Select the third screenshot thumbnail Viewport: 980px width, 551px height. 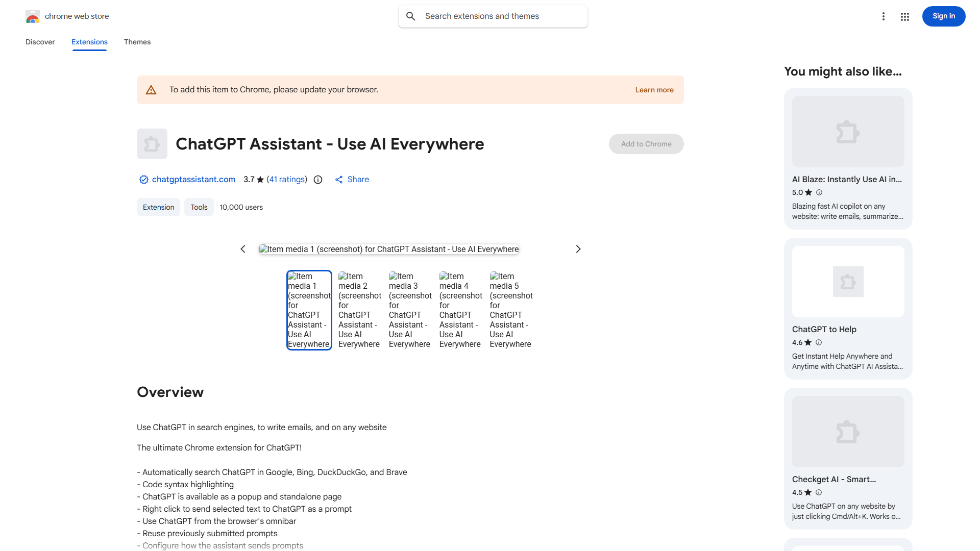tap(410, 310)
